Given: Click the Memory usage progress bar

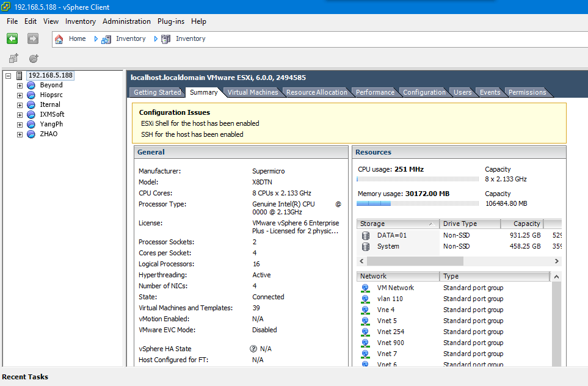Looking at the screenshot, I should pos(418,203).
